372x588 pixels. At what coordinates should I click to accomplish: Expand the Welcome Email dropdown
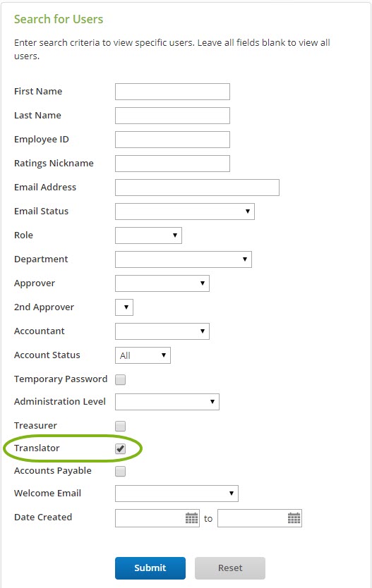pos(176,494)
